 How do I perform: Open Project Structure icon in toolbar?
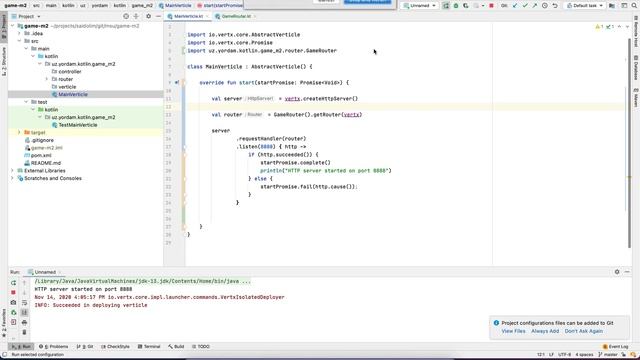[x=612, y=6]
